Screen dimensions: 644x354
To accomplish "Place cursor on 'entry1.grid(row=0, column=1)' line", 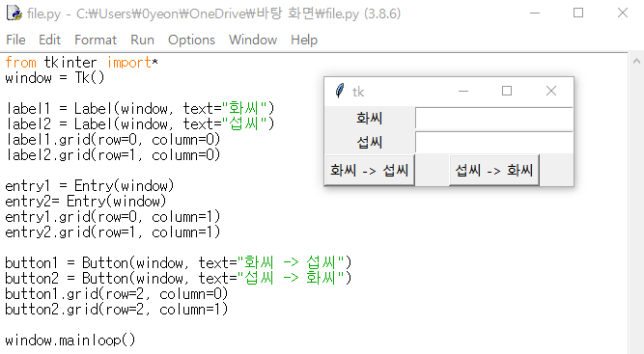I will point(113,217).
